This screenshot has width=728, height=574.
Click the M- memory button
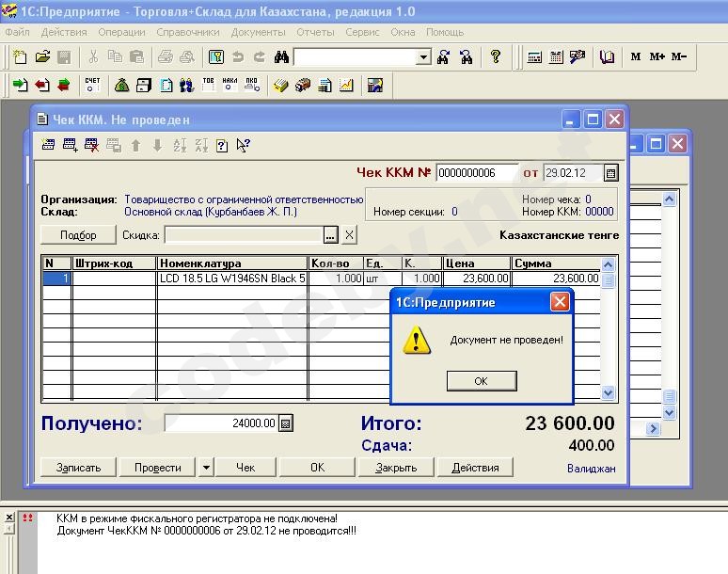coord(679,56)
